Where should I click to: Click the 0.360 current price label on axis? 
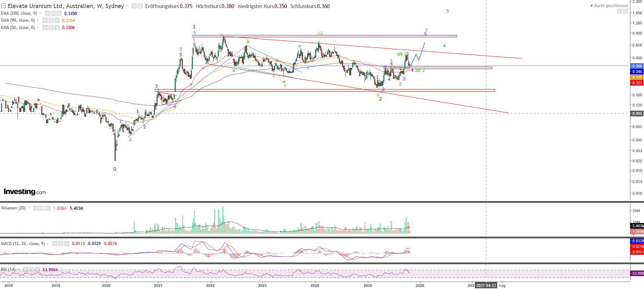coord(637,66)
